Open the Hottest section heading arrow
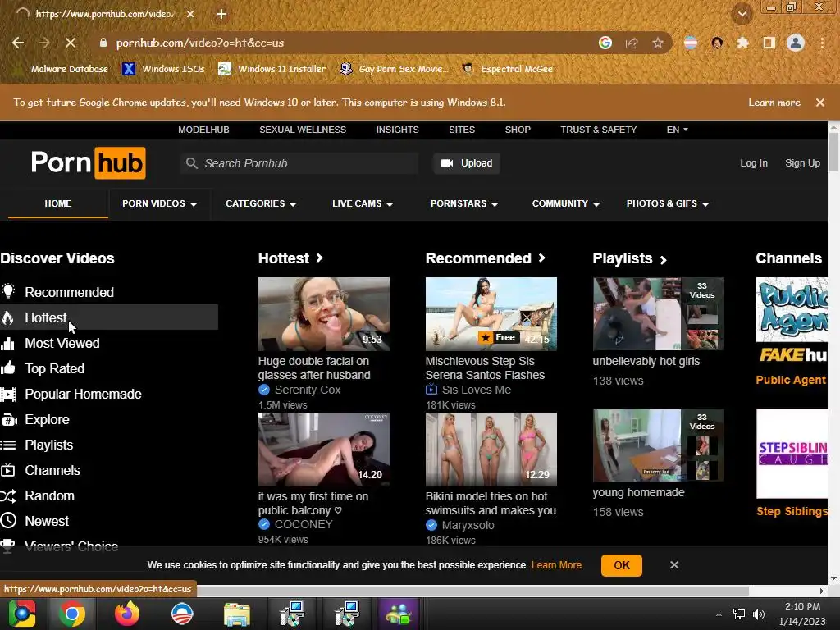 (320, 258)
